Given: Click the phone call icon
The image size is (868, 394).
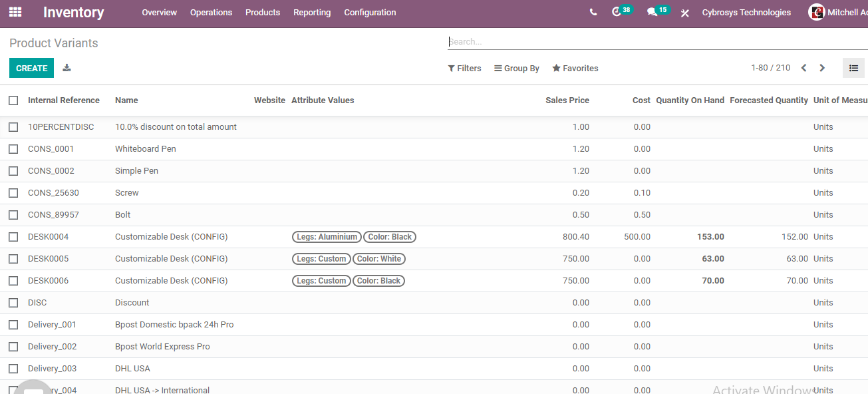Looking at the screenshot, I should pos(593,12).
